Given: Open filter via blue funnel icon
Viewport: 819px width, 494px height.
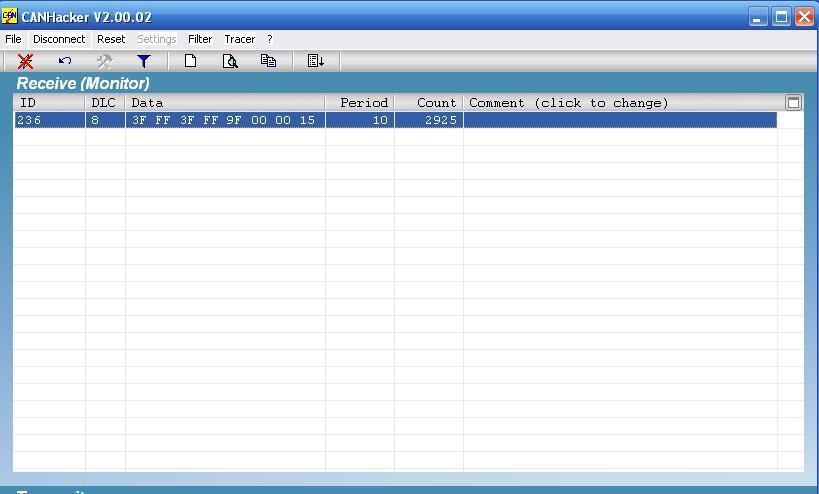Looking at the screenshot, I should point(144,61).
